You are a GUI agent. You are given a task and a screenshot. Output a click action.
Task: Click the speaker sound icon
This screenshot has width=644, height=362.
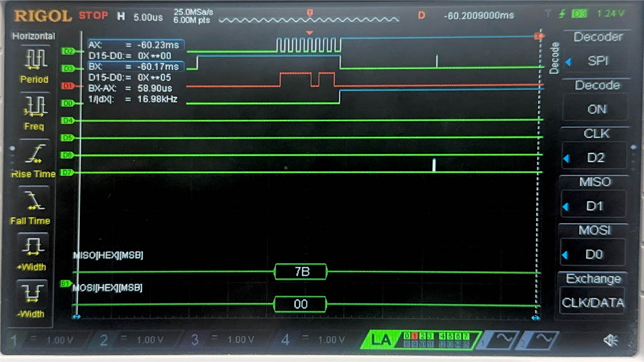click(x=610, y=340)
